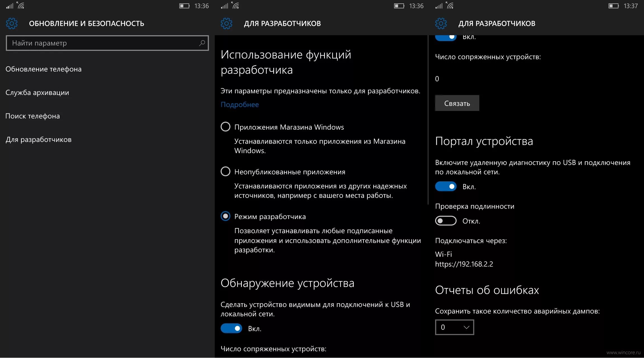Enable the Проверка подлинности toggle
This screenshot has width=644, height=358.
pos(446,221)
